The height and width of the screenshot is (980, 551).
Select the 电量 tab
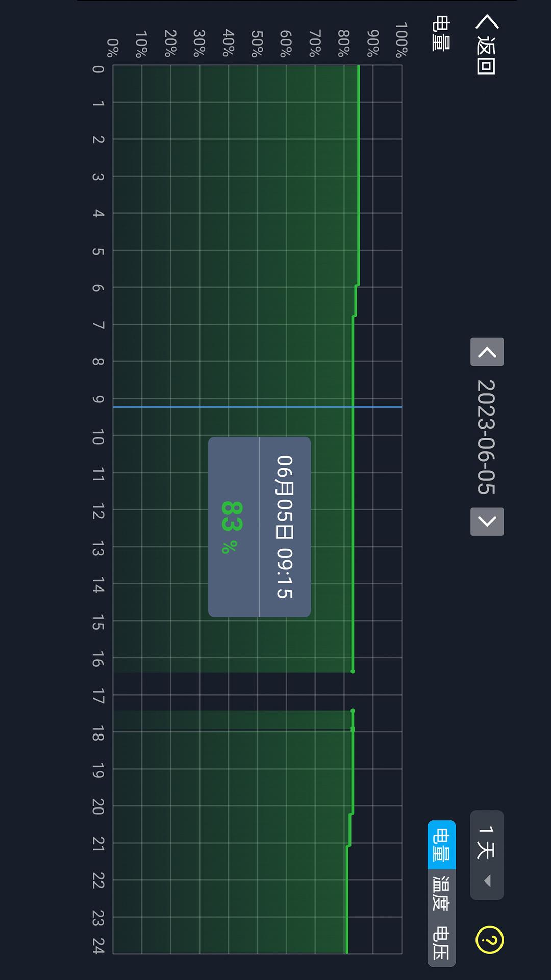[441, 845]
